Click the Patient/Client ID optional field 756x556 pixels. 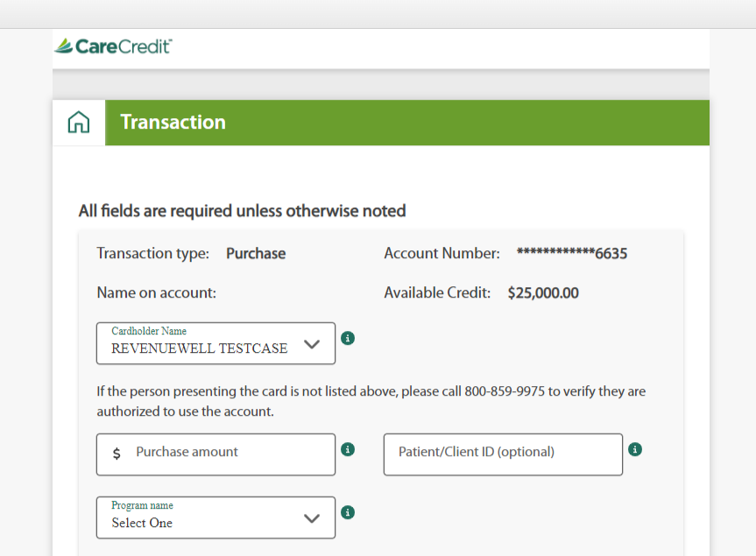[503, 454]
